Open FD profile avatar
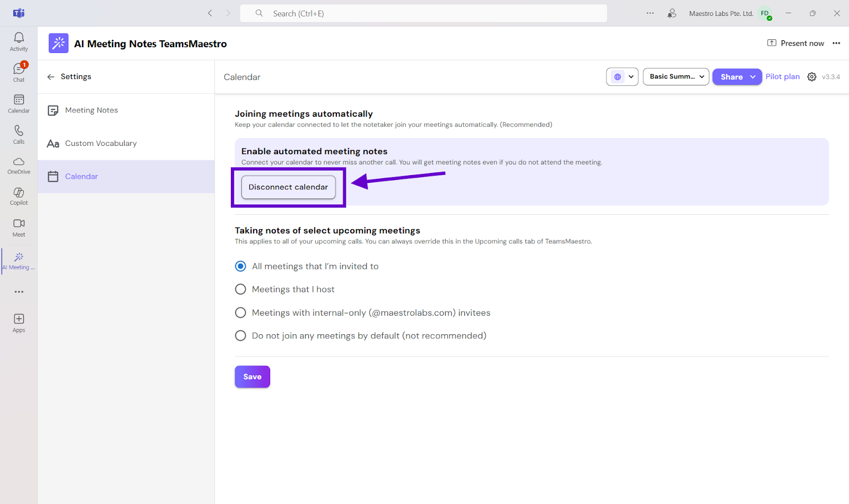Image resolution: width=849 pixels, height=504 pixels. pos(765,14)
